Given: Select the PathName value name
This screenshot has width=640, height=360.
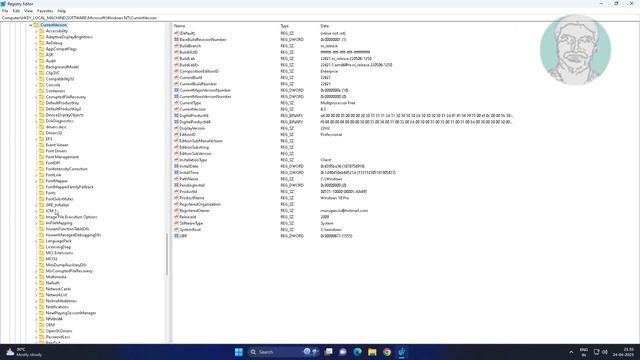Looking at the screenshot, I should [189, 179].
